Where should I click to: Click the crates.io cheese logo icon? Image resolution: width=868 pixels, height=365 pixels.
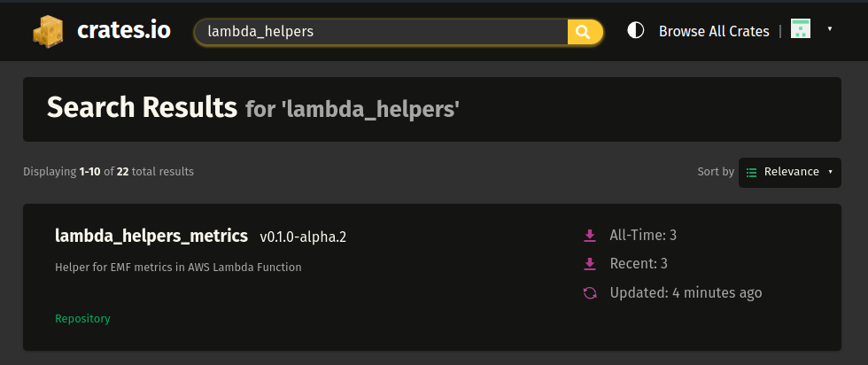(50, 32)
